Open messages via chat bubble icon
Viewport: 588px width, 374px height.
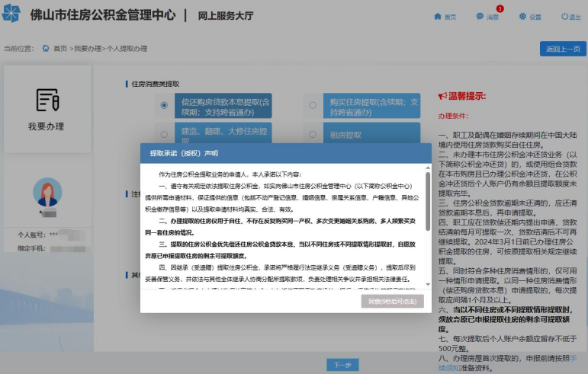pyautogui.click(x=480, y=17)
